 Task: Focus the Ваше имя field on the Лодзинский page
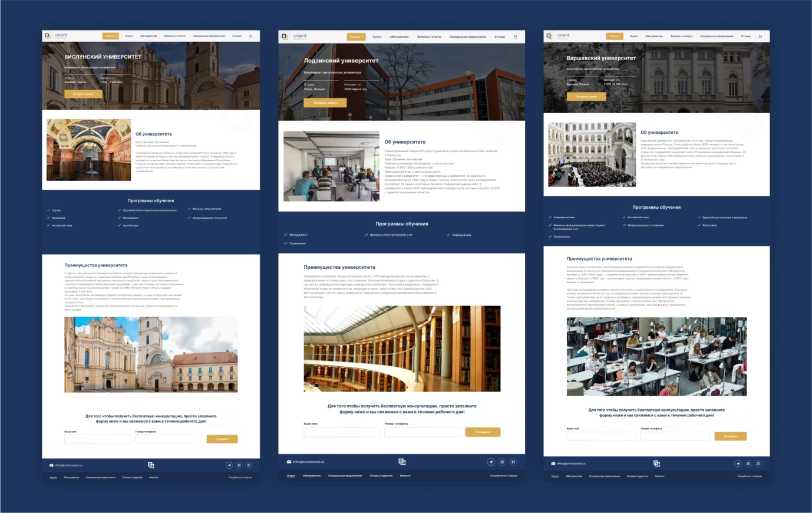tap(342, 432)
